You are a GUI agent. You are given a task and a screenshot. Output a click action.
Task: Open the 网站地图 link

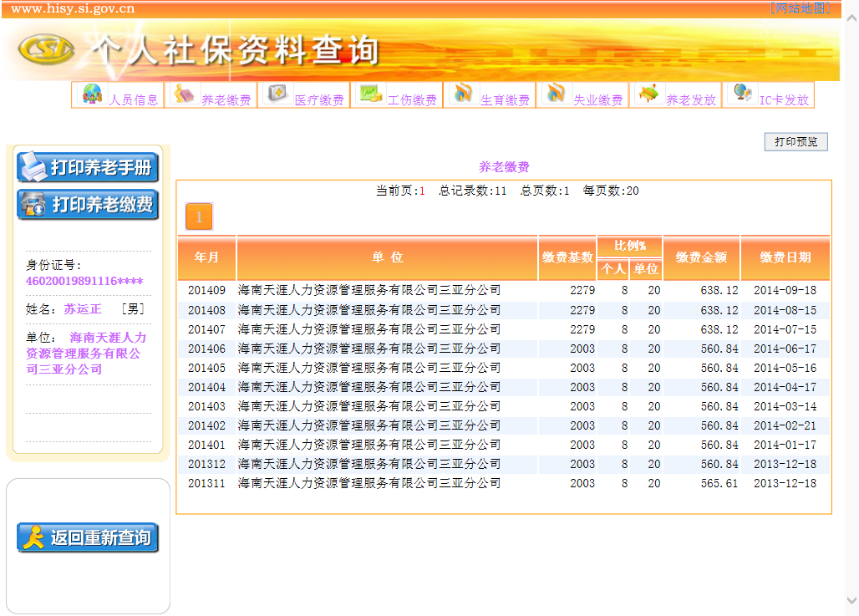pos(799,8)
